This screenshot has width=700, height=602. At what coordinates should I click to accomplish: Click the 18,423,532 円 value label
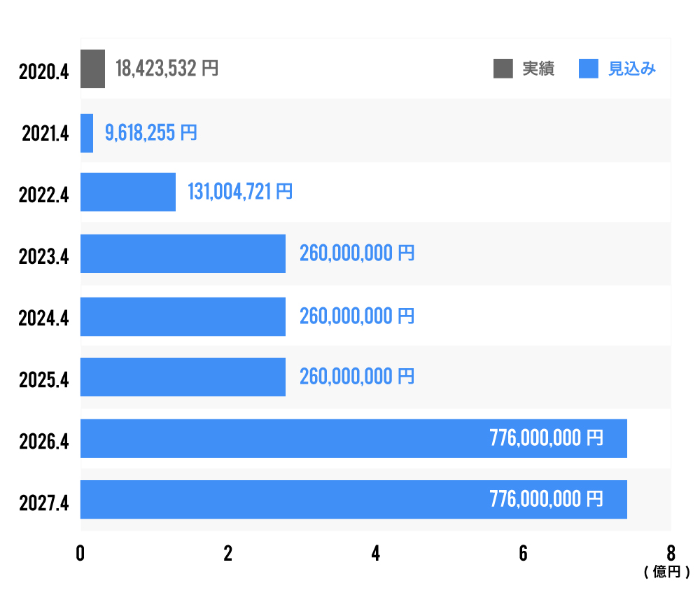pos(167,69)
